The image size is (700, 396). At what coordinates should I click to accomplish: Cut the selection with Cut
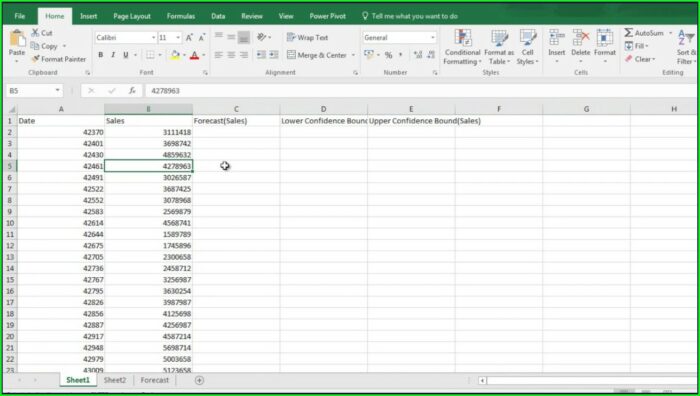point(42,33)
